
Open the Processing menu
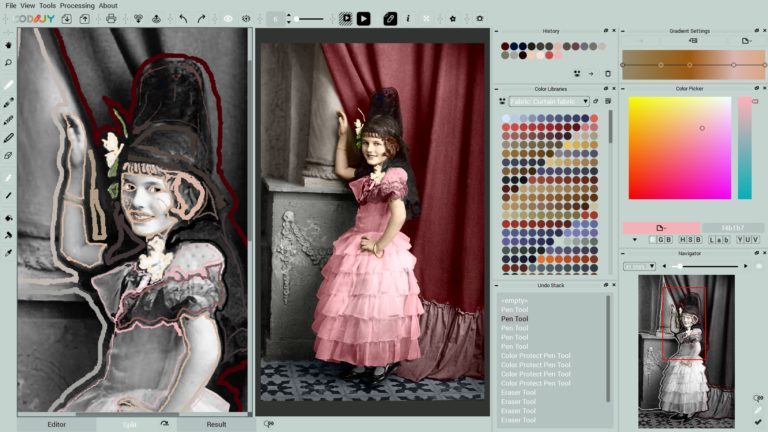coord(77,5)
